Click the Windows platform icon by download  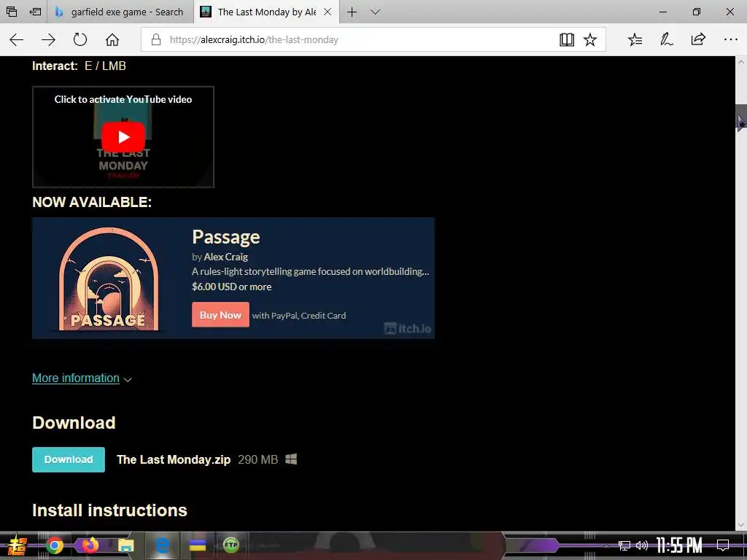coord(291,459)
